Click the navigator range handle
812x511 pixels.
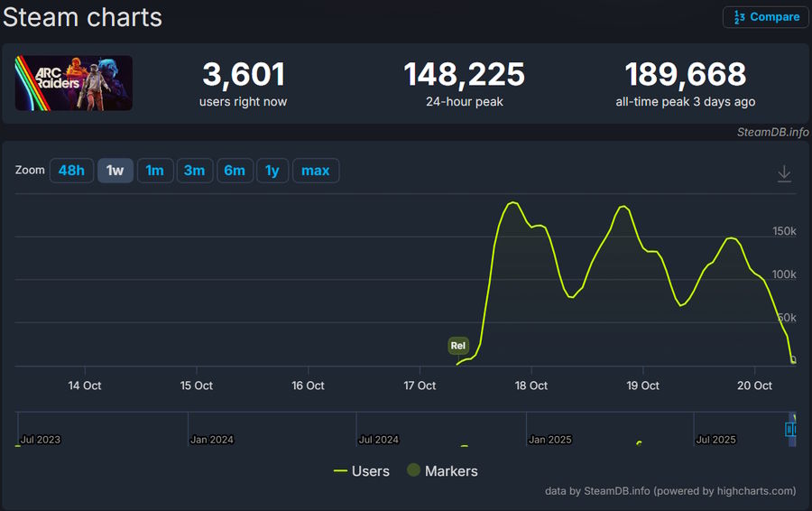tap(789, 430)
